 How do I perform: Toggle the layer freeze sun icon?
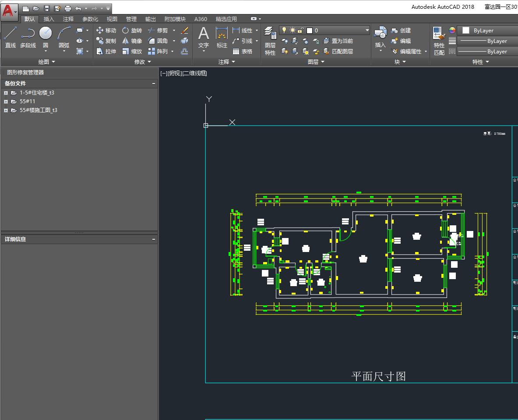click(292, 30)
